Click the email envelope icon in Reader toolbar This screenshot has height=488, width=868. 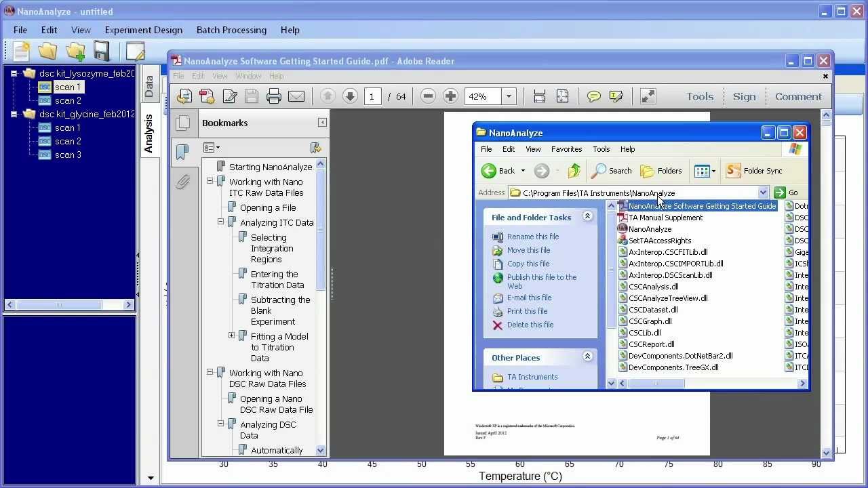pos(296,97)
